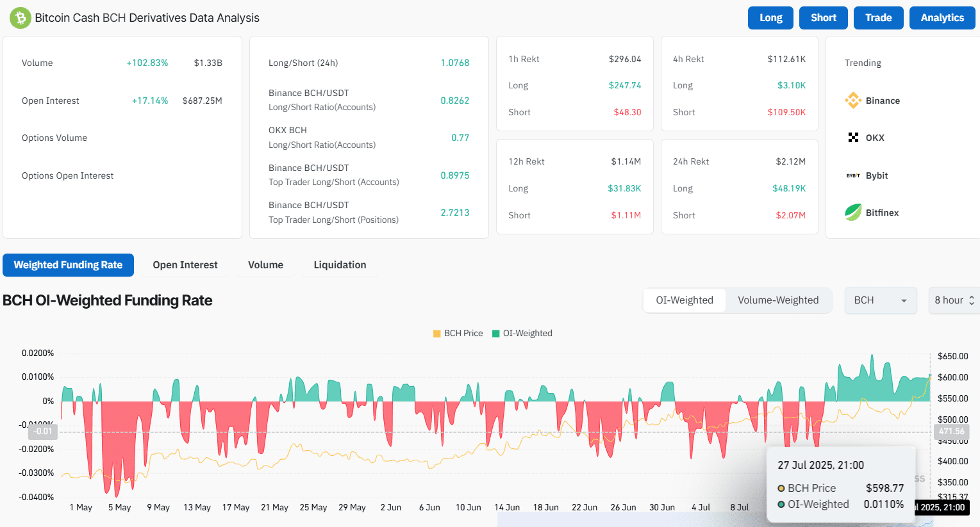The width and height of the screenshot is (980, 527).
Task: Select the OI-Weighted funding option
Action: click(x=685, y=300)
